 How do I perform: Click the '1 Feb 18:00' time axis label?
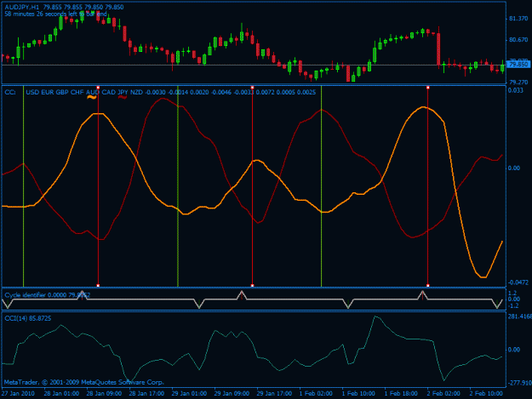coord(401,394)
